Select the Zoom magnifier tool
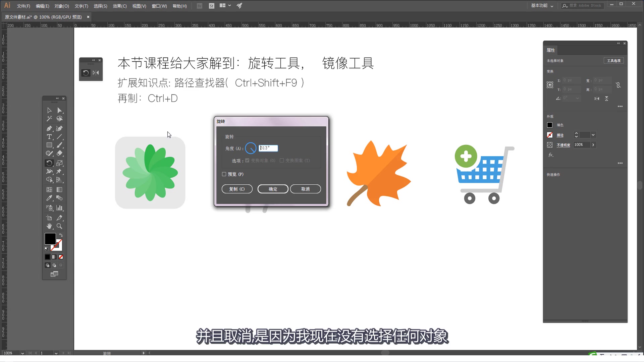 pyautogui.click(x=59, y=226)
